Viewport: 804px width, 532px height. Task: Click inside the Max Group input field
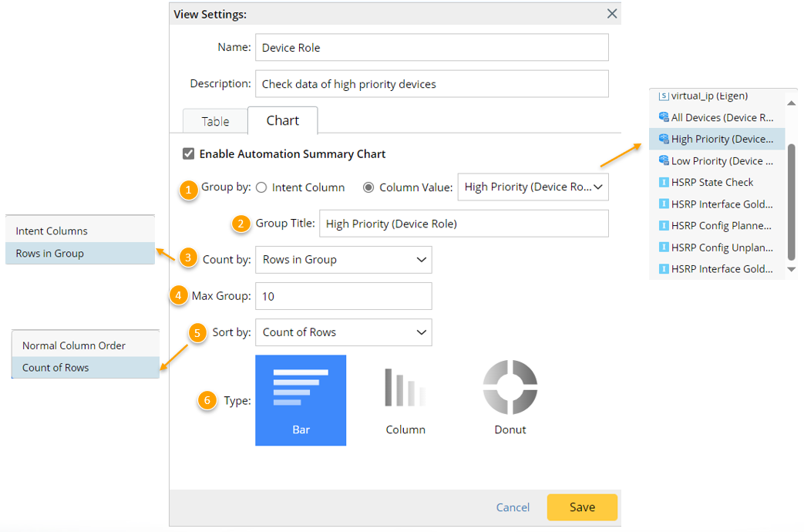click(x=343, y=296)
